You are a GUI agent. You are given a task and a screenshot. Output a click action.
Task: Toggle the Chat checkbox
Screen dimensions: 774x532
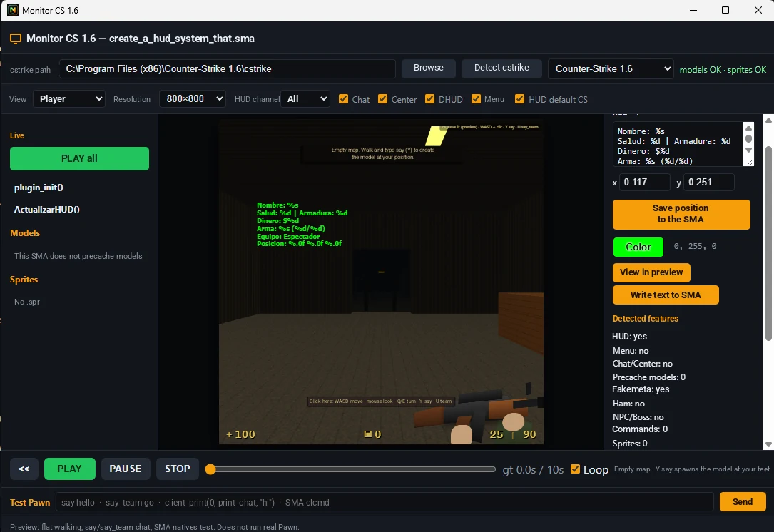344,98
